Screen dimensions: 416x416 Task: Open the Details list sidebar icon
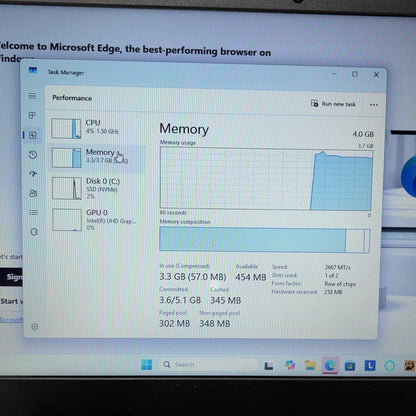pos(33,212)
